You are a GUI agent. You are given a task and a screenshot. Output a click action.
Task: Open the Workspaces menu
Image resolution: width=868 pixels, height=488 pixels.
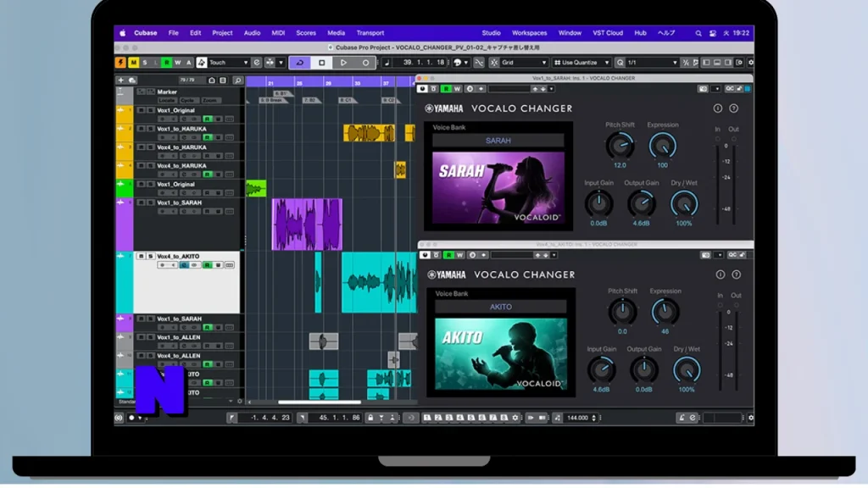coord(529,33)
